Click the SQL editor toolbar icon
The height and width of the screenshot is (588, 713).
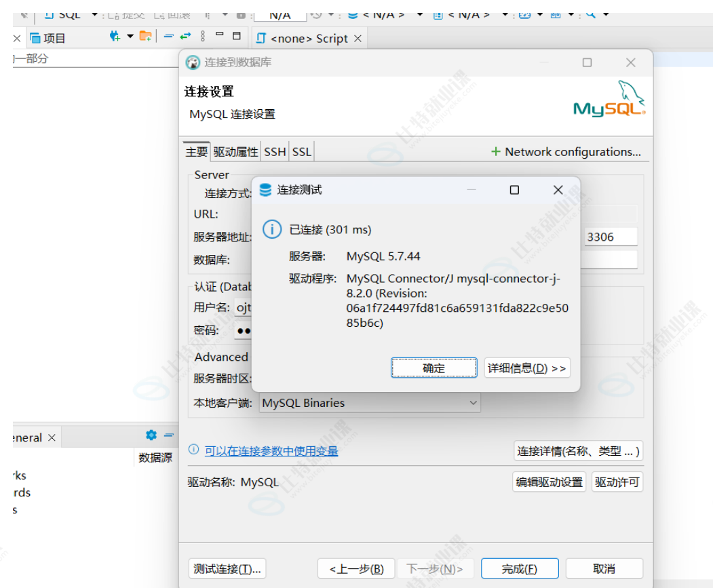[x=49, y=16]
